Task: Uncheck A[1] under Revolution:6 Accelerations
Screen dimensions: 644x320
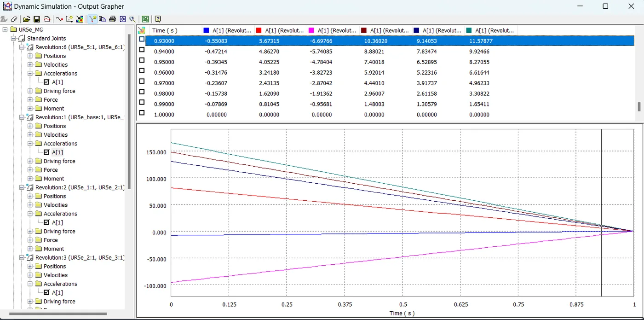Action: point(46,82)
